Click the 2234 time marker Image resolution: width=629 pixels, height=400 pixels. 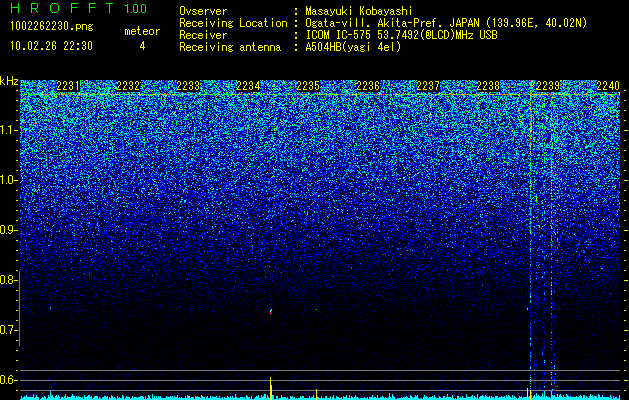(x=248, y=86)
